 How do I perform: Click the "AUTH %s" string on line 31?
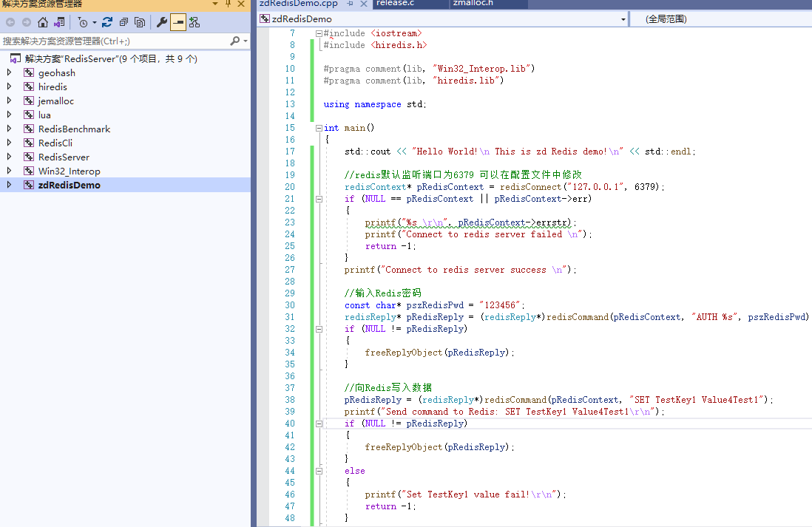[714, 317]
